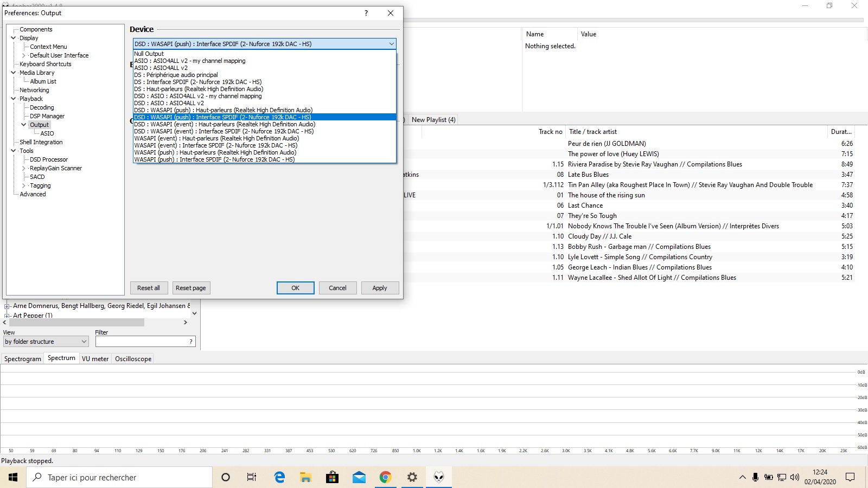Open the Mail app in taskbar
Viewport: 868px width, 488px height.
click(359, 477)
